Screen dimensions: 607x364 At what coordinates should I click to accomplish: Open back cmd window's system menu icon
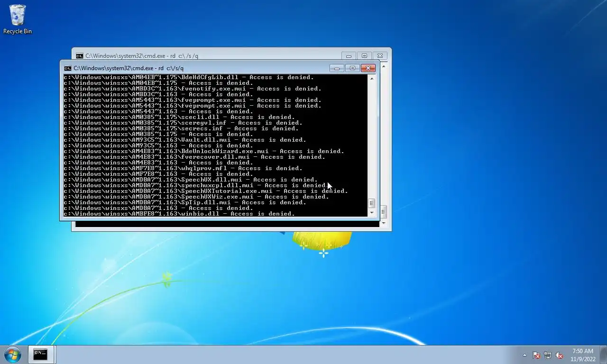pos(80,56)
